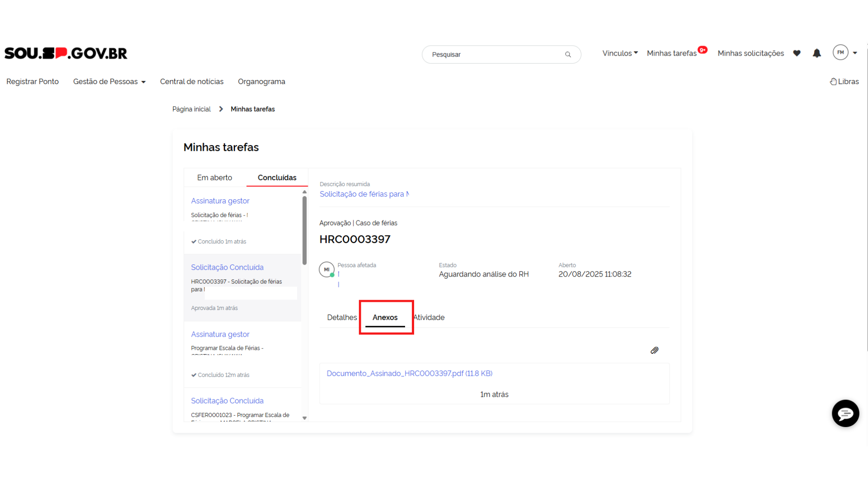Screen dimensions: 868x488
Task: Expand Gestão de Pessoas menu
Action: coord(109,82)
